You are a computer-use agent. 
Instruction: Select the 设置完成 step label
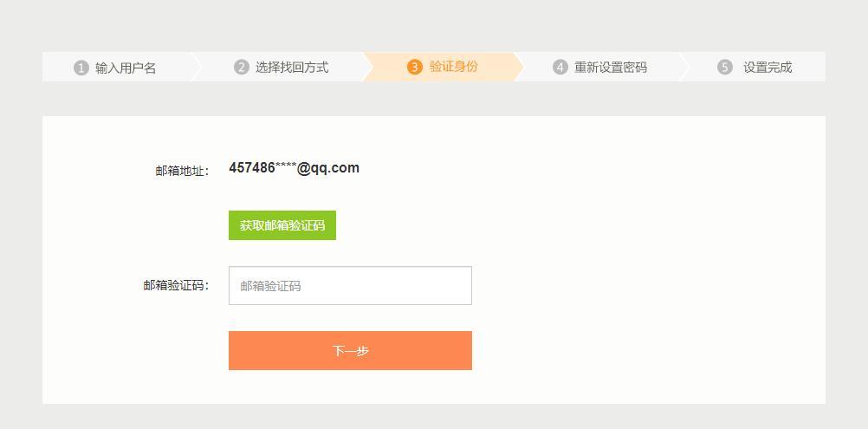[x=768, y=68]
